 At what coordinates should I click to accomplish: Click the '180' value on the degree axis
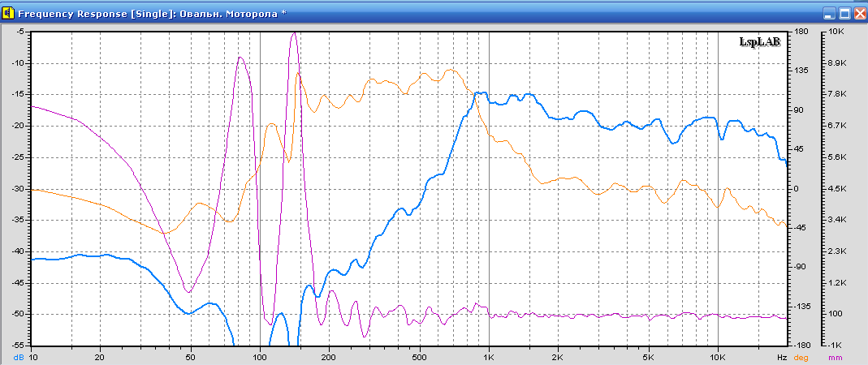click(x=802, y=32)
